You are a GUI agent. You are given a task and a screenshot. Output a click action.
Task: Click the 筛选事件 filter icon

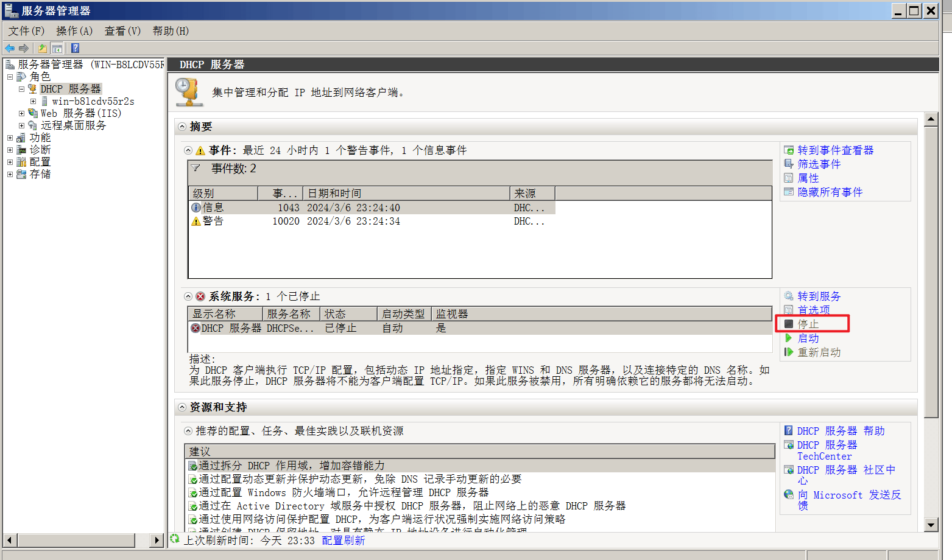(x=789, y=164)
